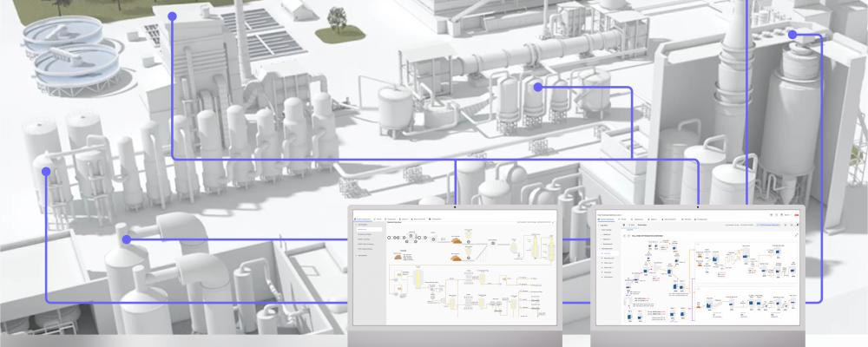The image size is (868, 347).
Task: Click the hotspot dot on the lower-left pipe
Action: click(126, 239)
